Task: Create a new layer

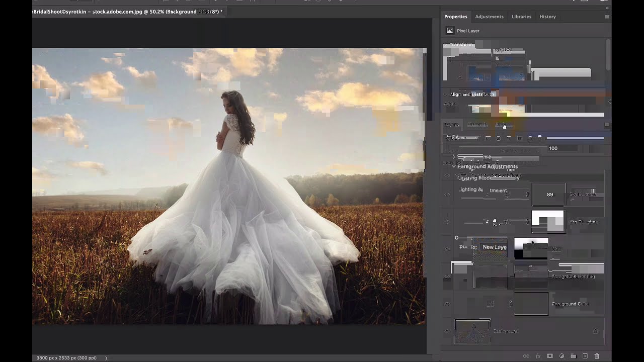Action: (x=585, y=355)
